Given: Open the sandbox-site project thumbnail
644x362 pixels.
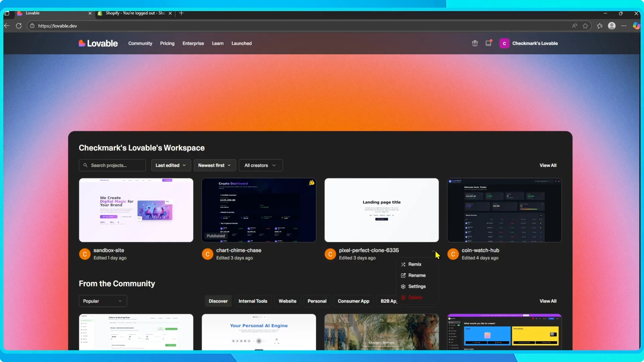Looking at the screenshot, I should click(136, 210).
